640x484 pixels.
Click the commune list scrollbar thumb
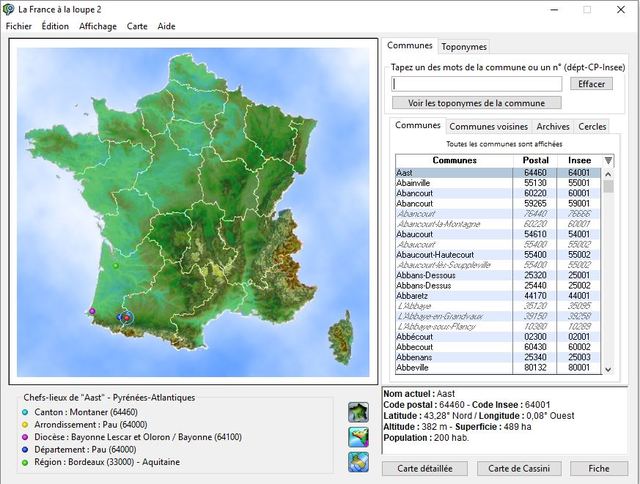tap(608, 186)
